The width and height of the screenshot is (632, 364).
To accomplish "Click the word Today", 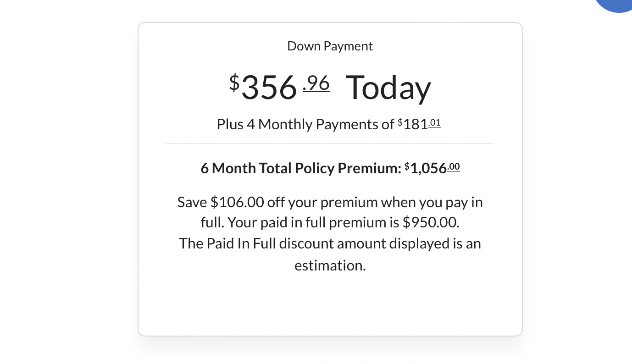I will tap(388, 88).
